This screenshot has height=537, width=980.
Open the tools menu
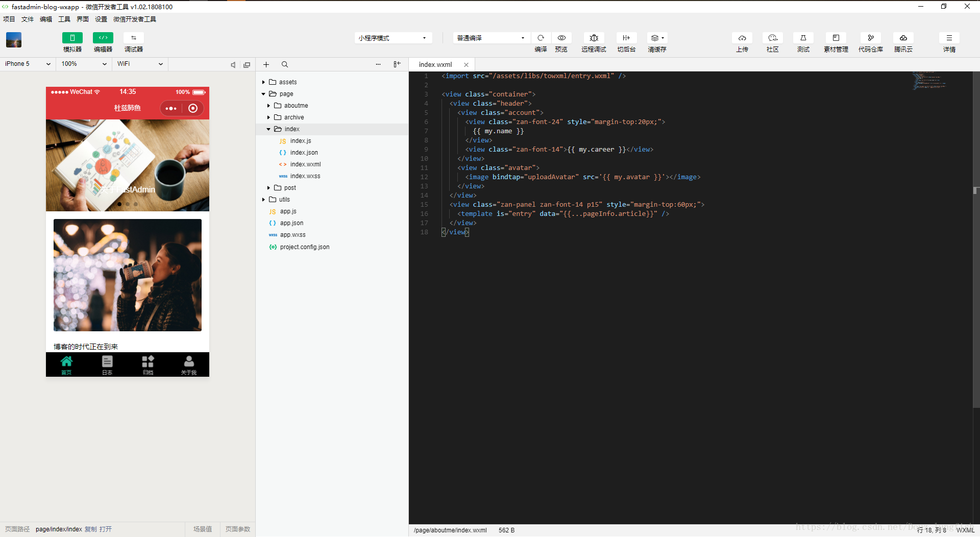coord(64,19)
